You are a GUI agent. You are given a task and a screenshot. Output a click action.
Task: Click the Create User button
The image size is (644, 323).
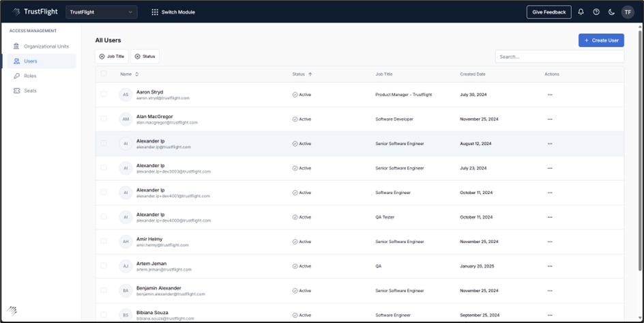coord(601,40)
